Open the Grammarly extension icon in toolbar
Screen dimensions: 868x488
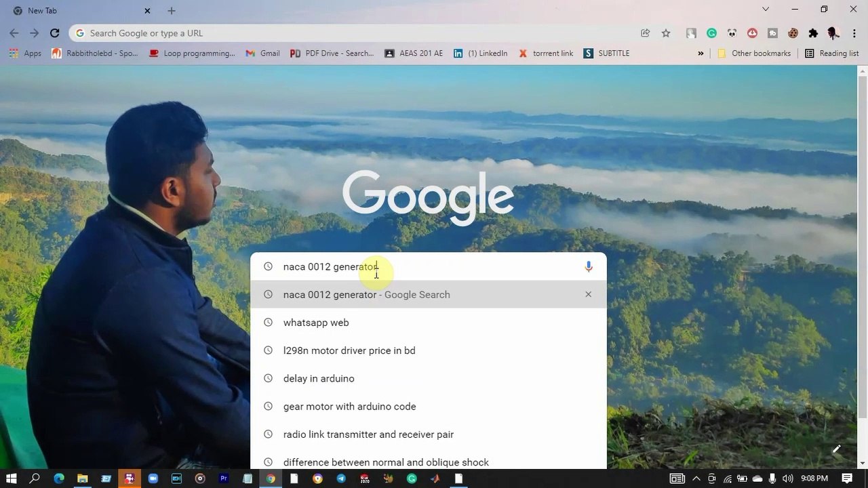point(711,33)
